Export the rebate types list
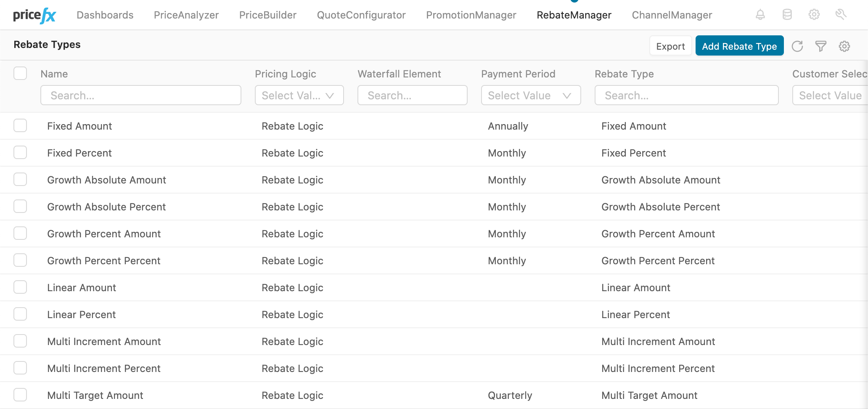 pyautogui.click(x=670, y=46)
